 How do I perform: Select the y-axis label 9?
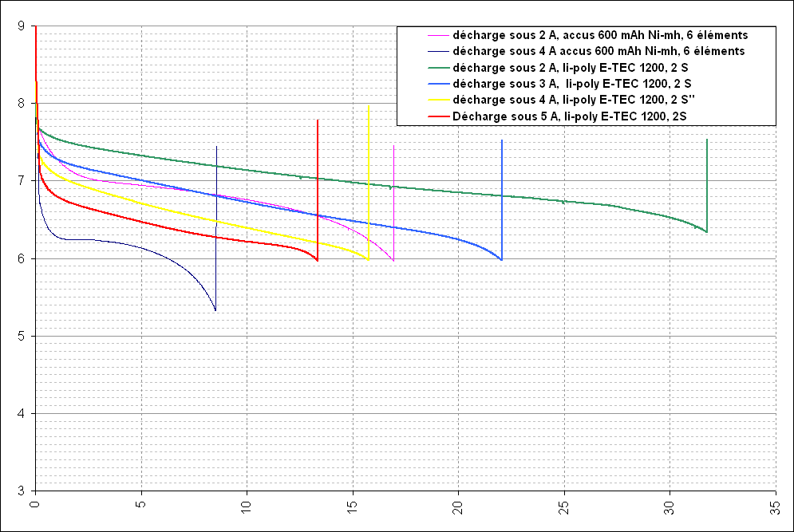coord(20,26)
